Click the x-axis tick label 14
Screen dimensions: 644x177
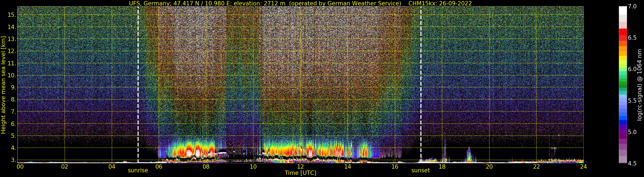point(348,166)
